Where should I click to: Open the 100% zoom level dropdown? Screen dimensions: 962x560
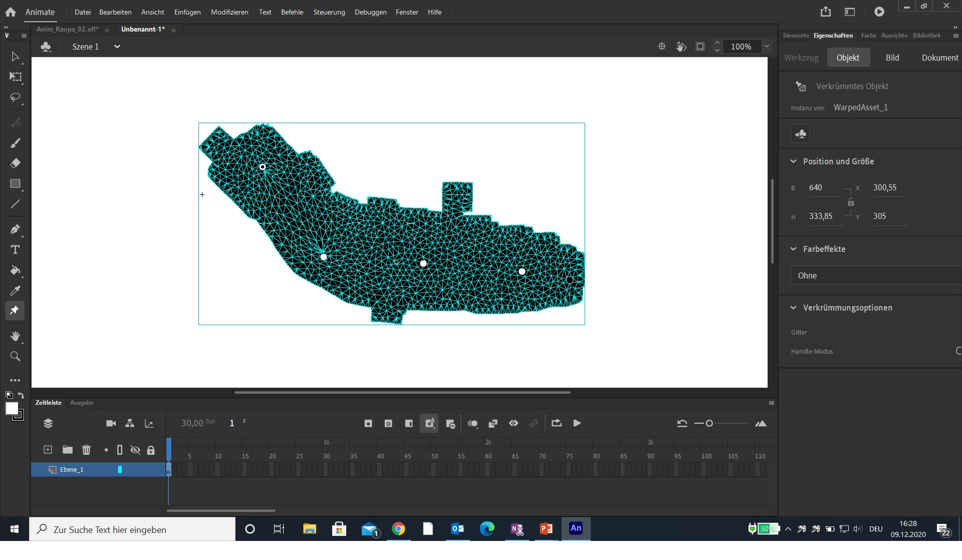click(x=766, y=47)
